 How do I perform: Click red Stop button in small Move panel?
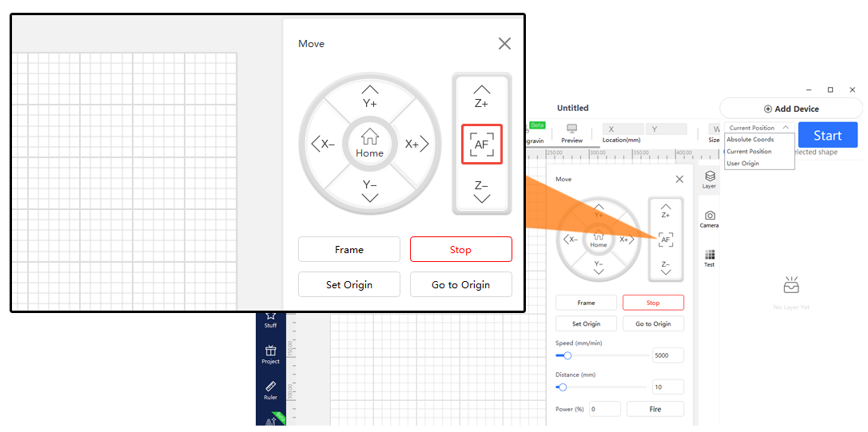pos(653,303)
